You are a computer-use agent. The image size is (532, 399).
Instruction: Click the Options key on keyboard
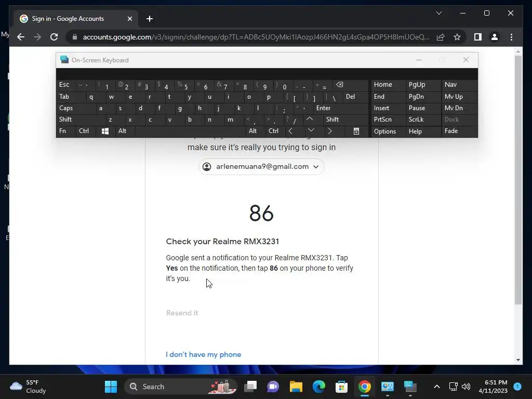388,131
